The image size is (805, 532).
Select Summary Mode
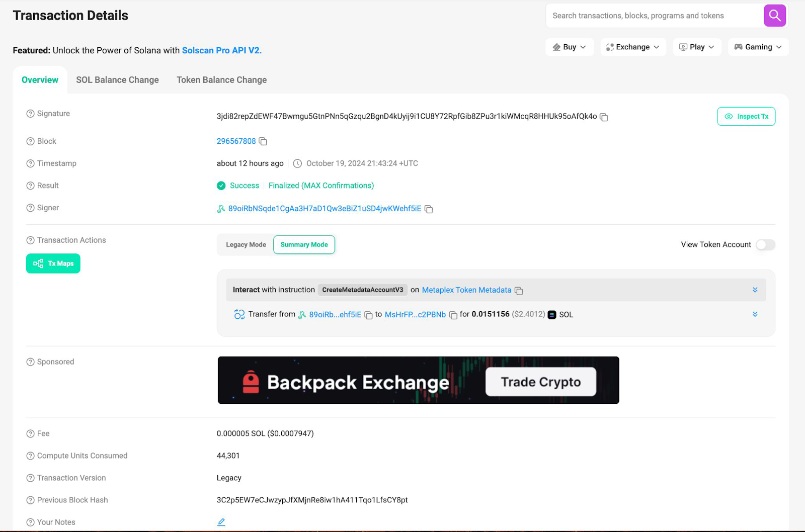[x=304, y=244]
